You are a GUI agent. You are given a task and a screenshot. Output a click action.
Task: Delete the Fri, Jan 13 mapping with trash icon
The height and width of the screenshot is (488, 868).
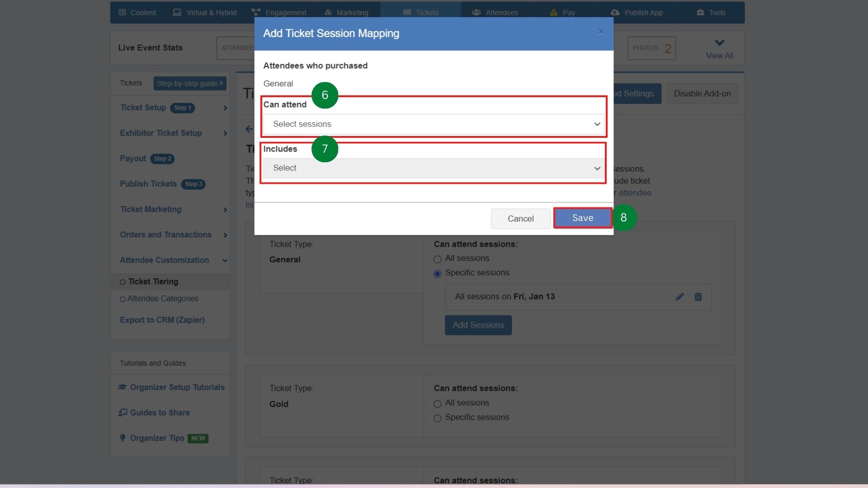click(x=698, y=297)
